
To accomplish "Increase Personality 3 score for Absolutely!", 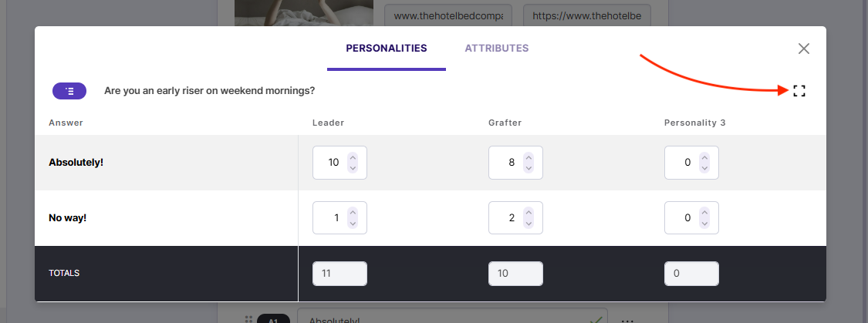I will pyautogui.click(x=704, y=157).
